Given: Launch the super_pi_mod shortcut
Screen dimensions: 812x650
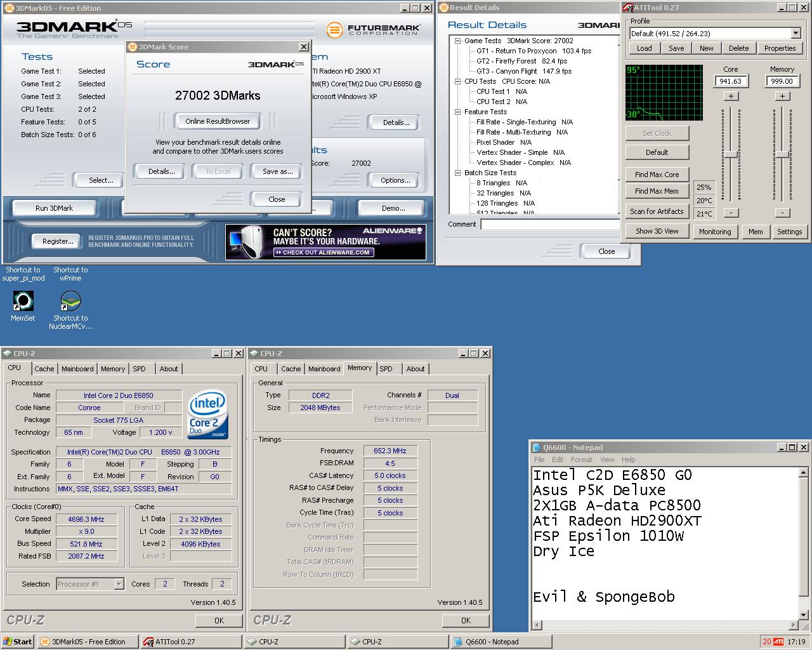Looking at the screenshot, I should [x=23, y=274].
